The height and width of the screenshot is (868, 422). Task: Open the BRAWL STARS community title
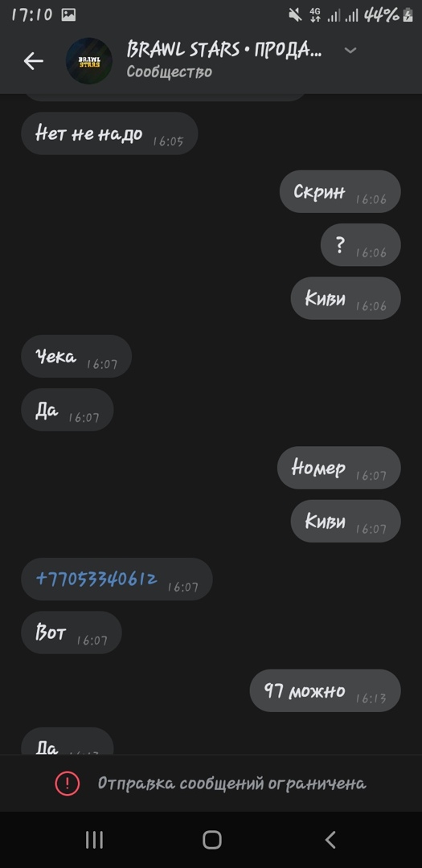223,50
